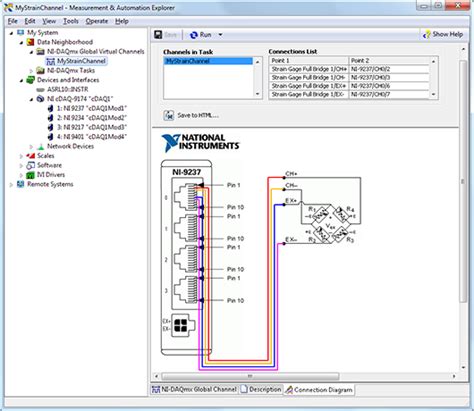Click the Run button label
The image size is (474, 411).
click(x=205, y=35)
